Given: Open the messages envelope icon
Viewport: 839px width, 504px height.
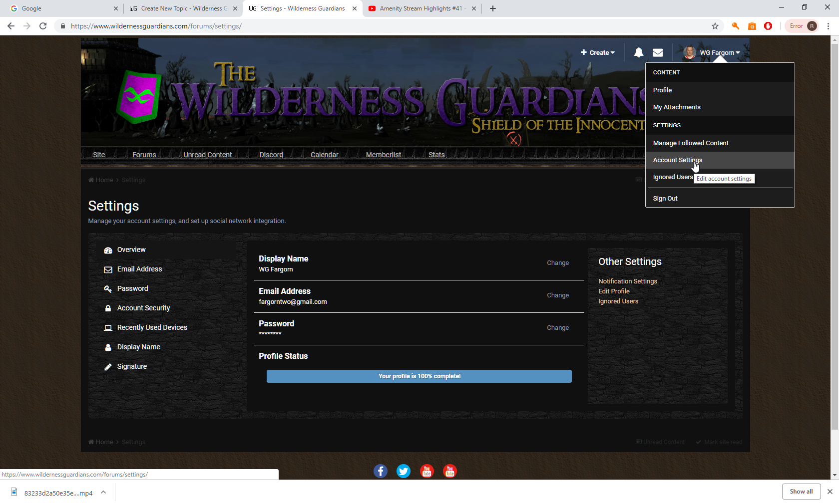Looking at the screenshot, I should (x=658, y=52).
